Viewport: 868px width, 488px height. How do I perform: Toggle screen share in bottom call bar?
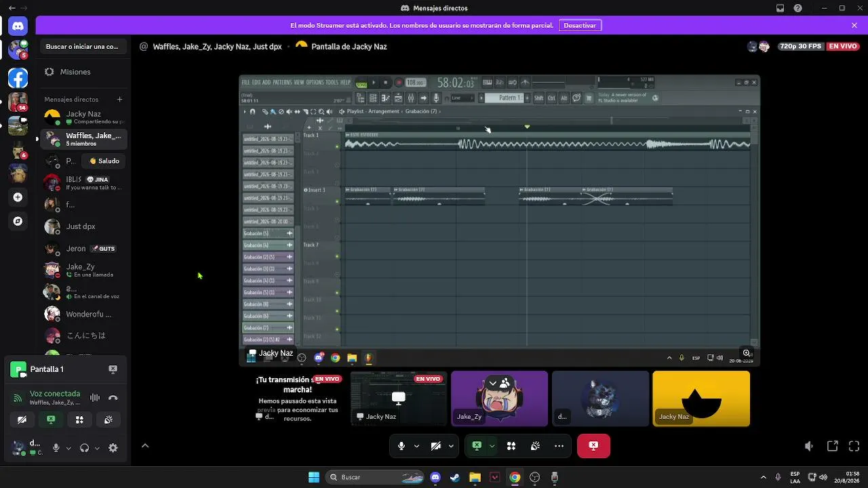pyautogui.click(x=477, y=446)
